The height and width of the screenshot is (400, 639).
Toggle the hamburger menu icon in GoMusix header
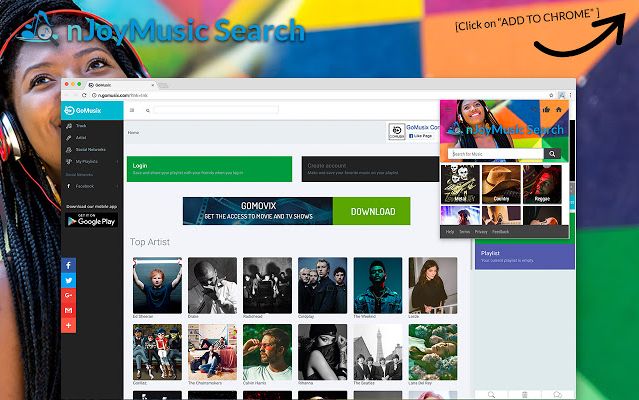[132, 110]
